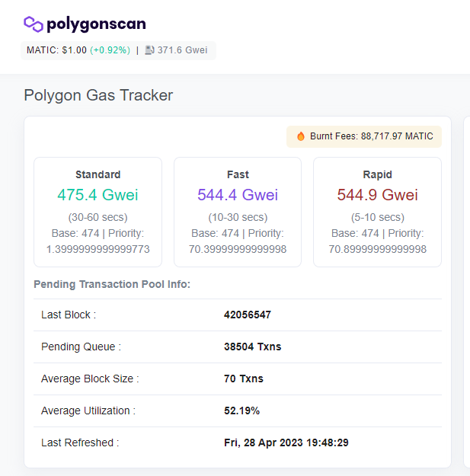This screenshot has width=470, height=476.
Task: Click the 371.6 Gwei gas price link
Action: pyautogui.click(x=182, y=50)
